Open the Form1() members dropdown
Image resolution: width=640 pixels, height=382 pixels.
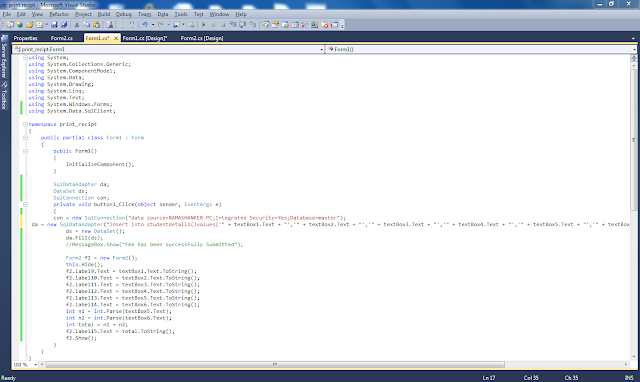[634, 49]
